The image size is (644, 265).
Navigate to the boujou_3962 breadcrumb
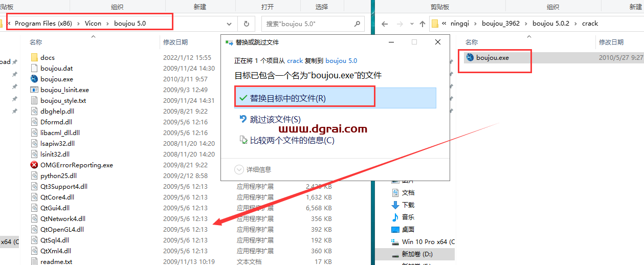(x=501, y=24)
